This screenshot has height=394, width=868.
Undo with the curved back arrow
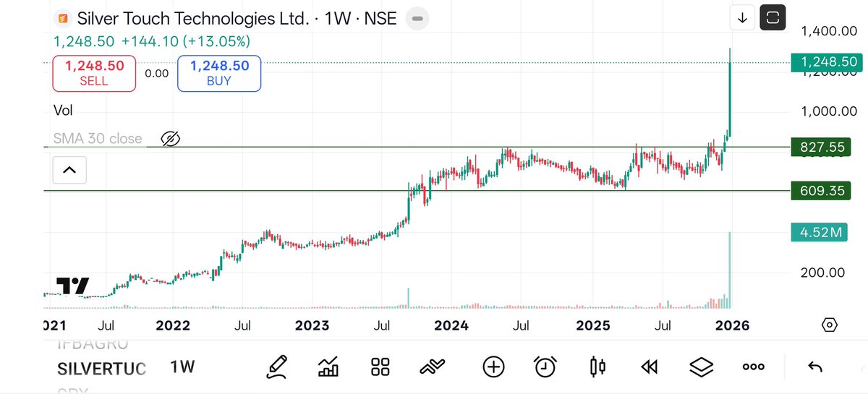coord(815,367)
